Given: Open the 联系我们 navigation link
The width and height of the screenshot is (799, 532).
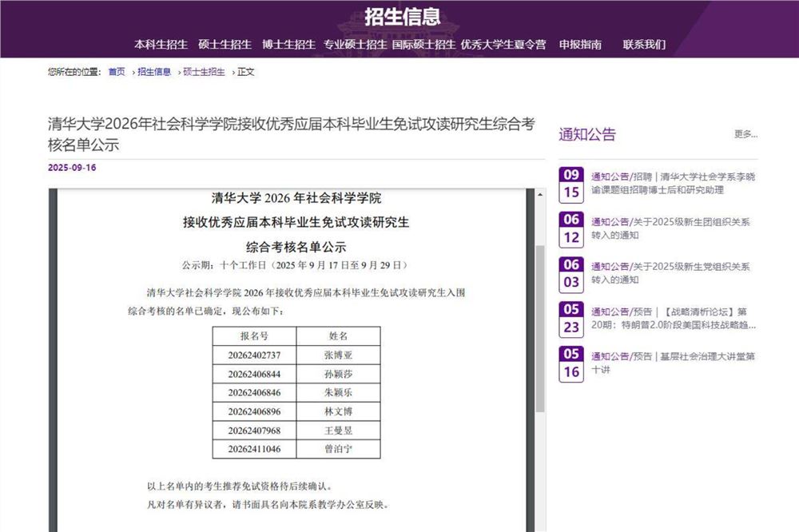Looking at the screenshot, I should (x=644, y=45).
